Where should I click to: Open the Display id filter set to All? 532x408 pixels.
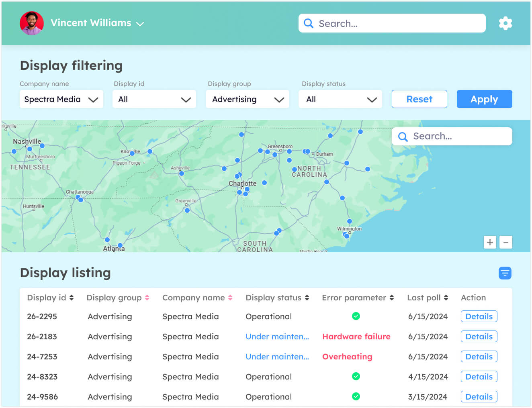154,99
